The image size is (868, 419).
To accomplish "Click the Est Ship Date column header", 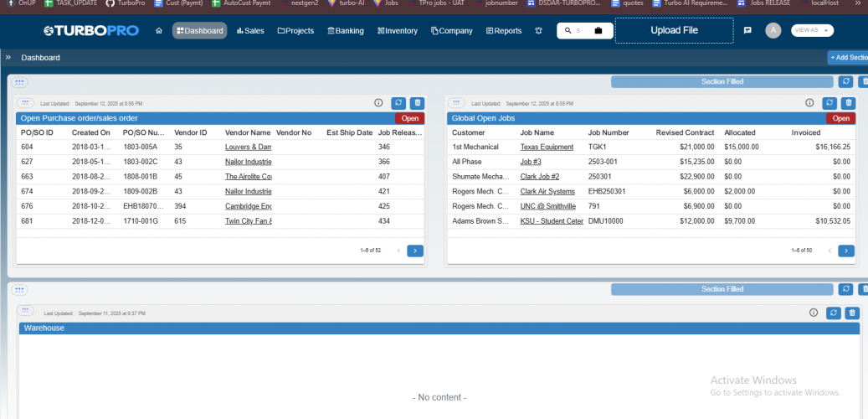I will (349, 132).
